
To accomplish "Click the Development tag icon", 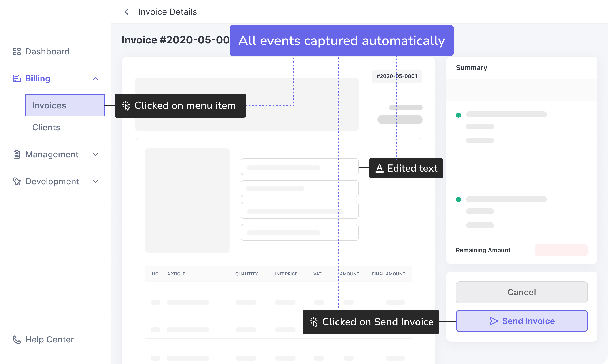I will click(x=17, y=181).
